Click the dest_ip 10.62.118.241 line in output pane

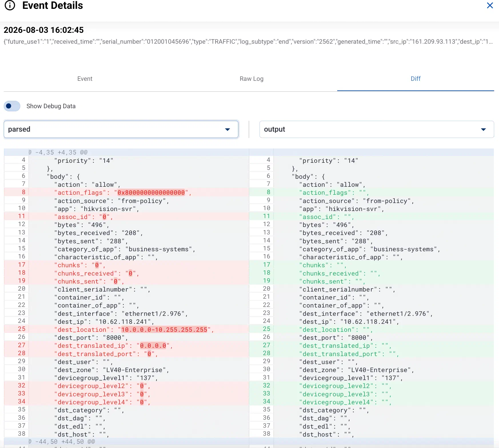(x=372, y=322)
